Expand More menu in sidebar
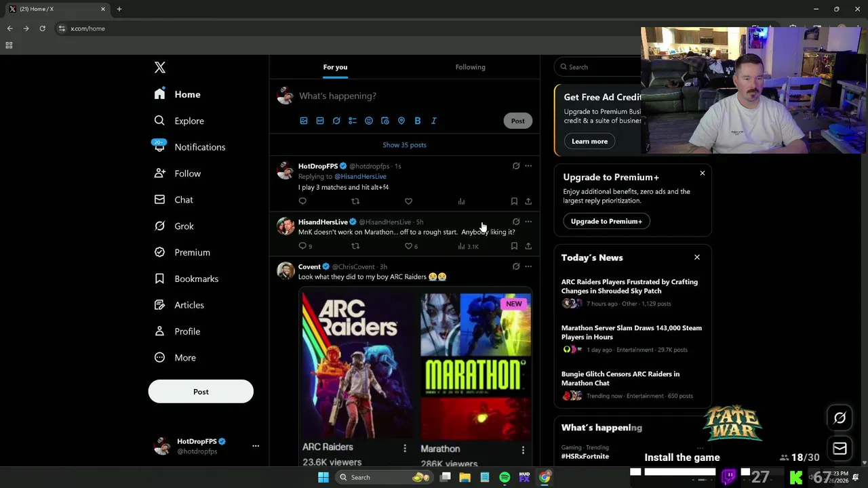 click(x=175, y=358)
